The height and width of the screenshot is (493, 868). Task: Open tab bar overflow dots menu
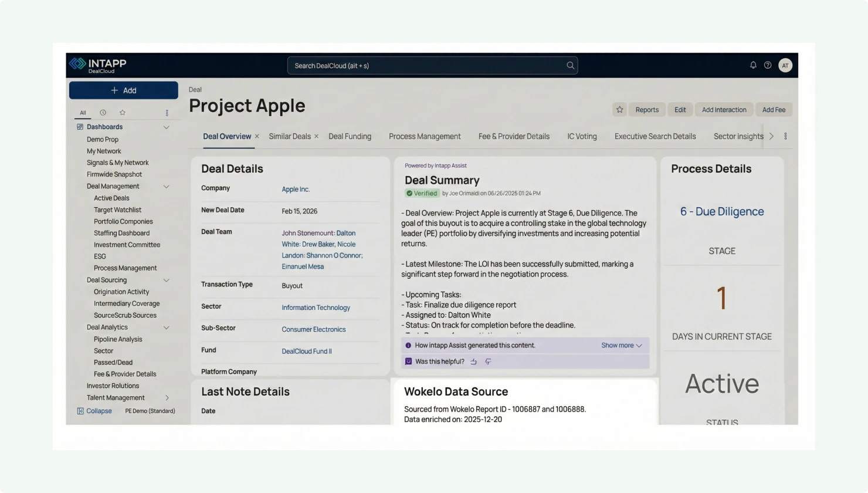pyautogui.click(x=785, y=136)
